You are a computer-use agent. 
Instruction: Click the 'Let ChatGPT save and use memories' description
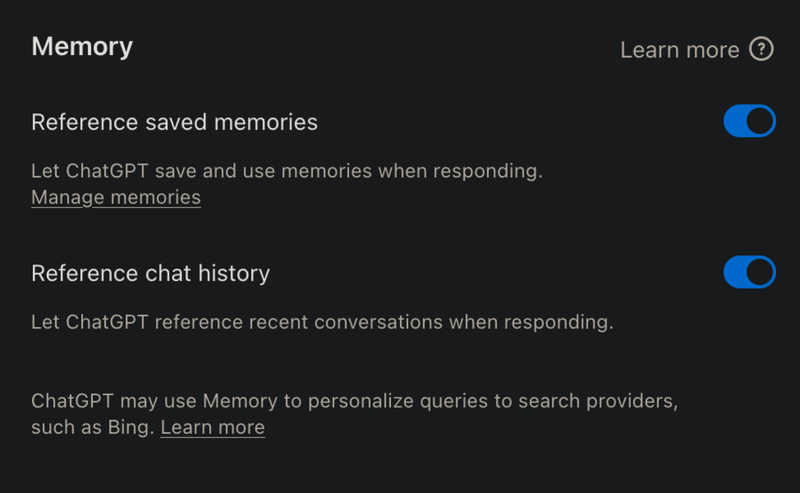tap(286, 171)
